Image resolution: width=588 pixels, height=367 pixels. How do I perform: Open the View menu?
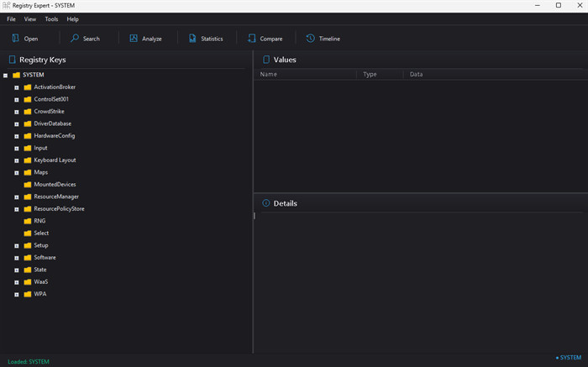[30, 19]
